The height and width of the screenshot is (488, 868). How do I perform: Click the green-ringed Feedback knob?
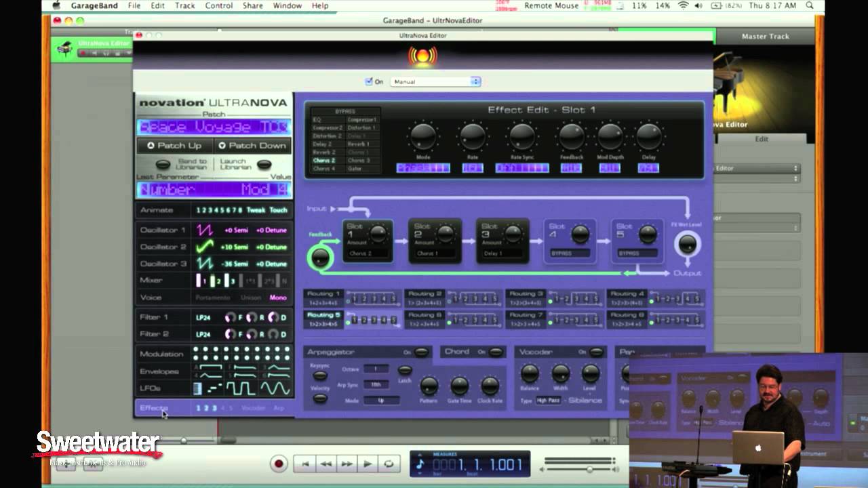[320, 257]
